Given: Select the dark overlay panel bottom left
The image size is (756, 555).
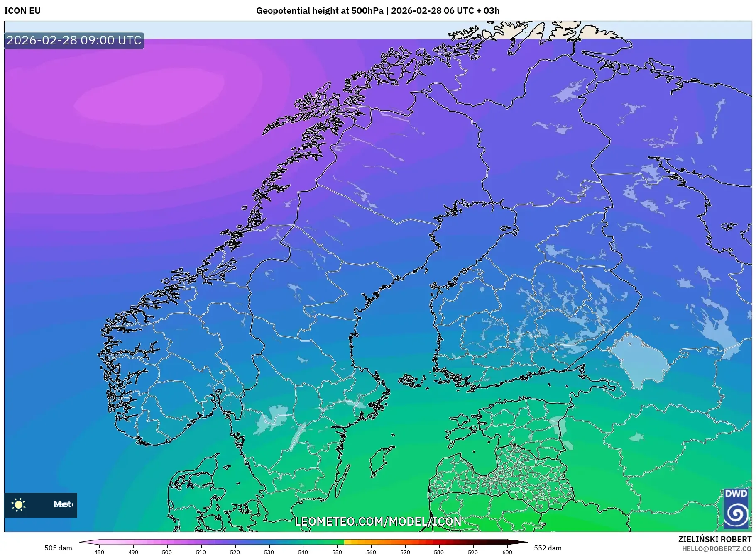Looking at the screenshot, I should tap(40, 504).
